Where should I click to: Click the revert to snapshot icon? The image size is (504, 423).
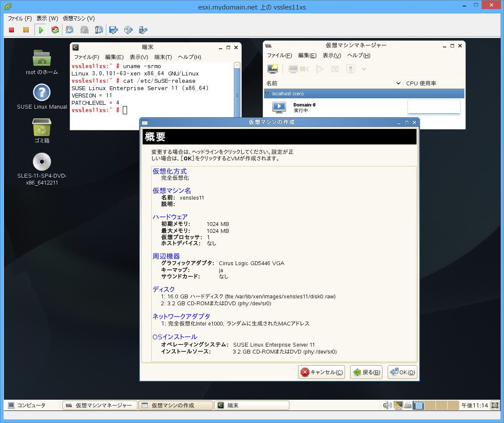84,30
